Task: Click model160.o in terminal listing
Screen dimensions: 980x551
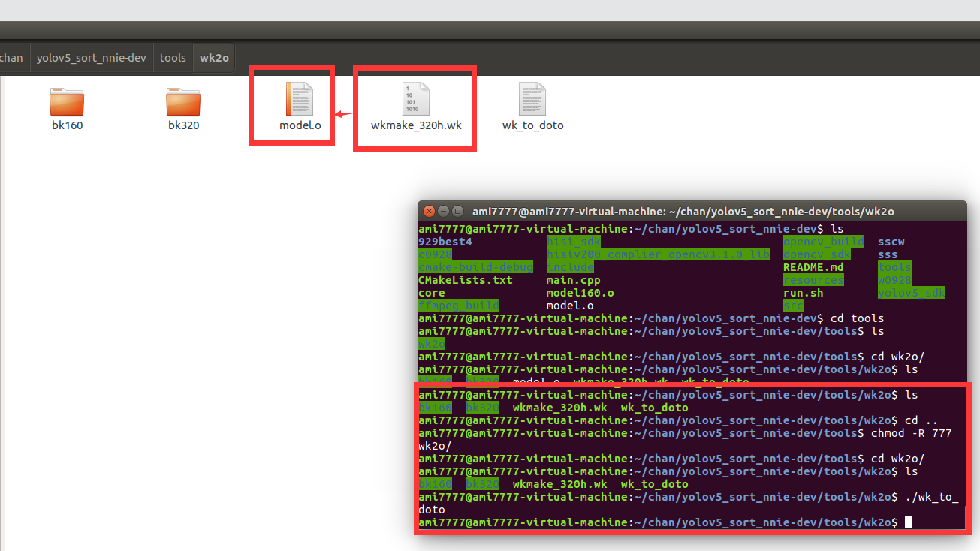Action: pos(580,293)
